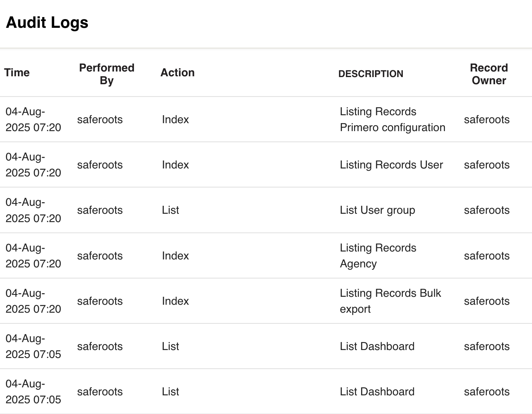Select the timestamp in Bulk export row
The width and height of the screenshot is (532, 414).
click(33, 301)
